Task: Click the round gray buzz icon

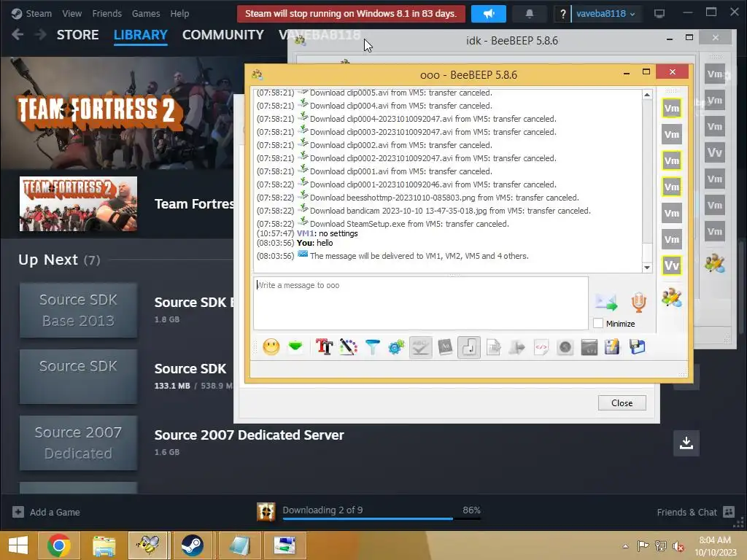Action: (565, 347)
